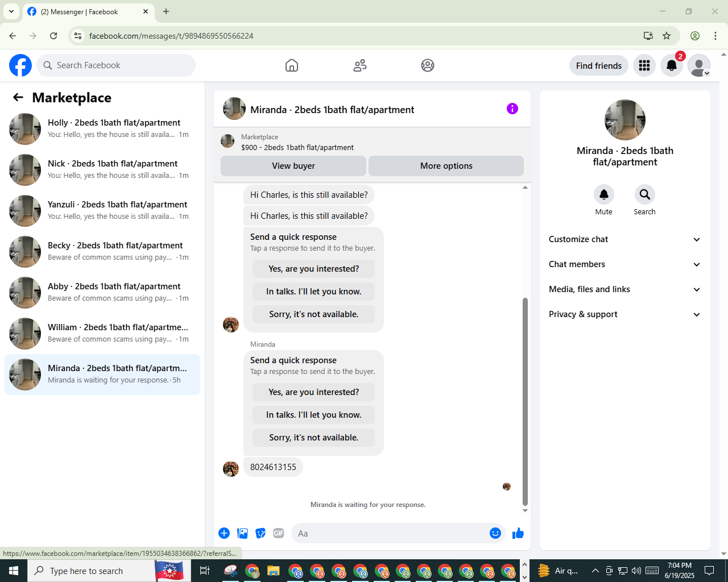
Task: Open the Facebook logo home link
Action: click(20, 65)
